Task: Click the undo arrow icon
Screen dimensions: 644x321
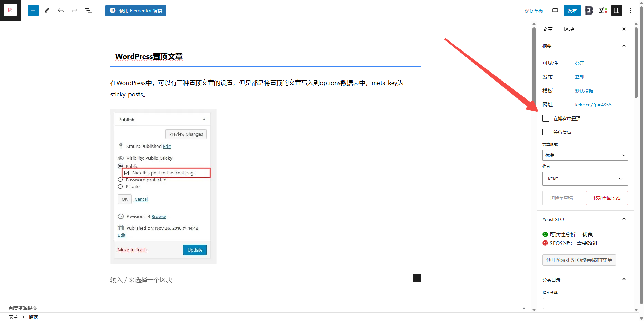Action: [61, 10]
